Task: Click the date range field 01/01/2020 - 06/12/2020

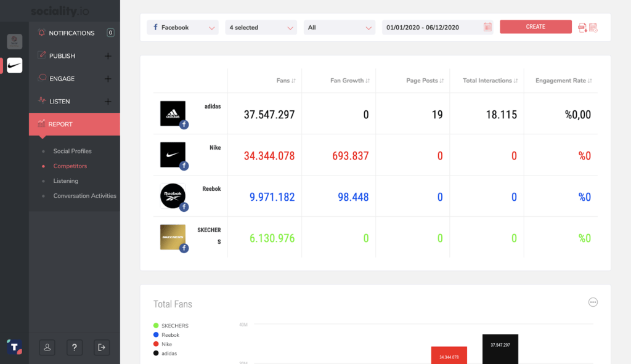Action: 438,27
